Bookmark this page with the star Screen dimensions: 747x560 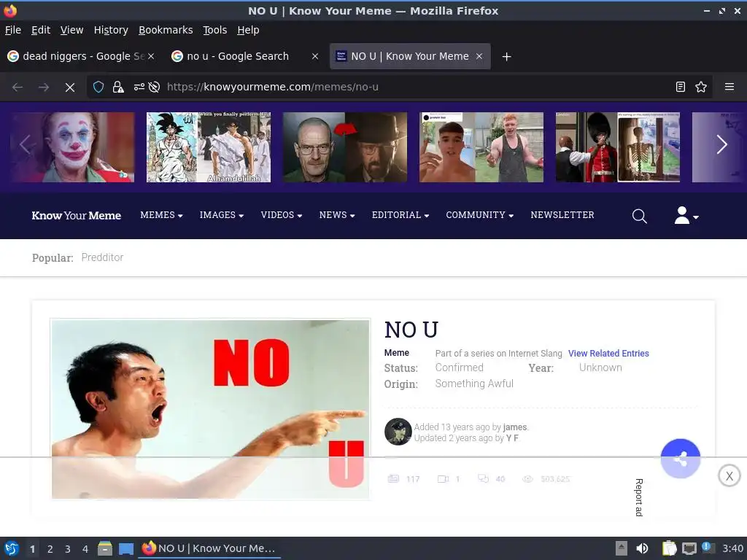tap(701, 87)
